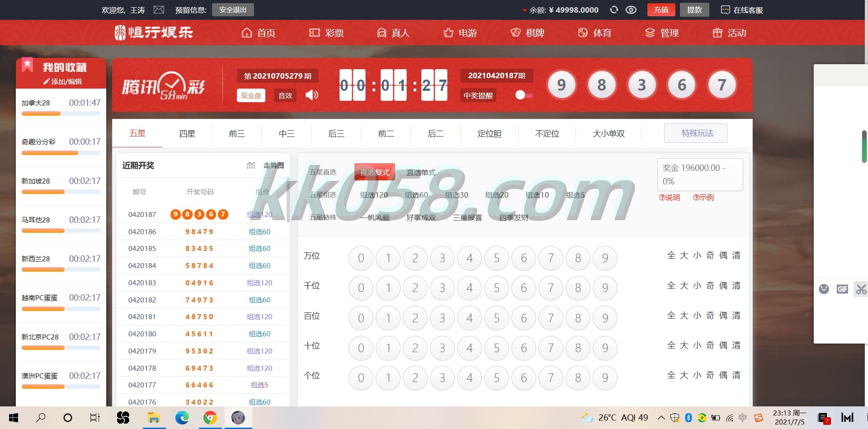Click 安全退出 logout button
Screen dimensions: 868x429
233,9
